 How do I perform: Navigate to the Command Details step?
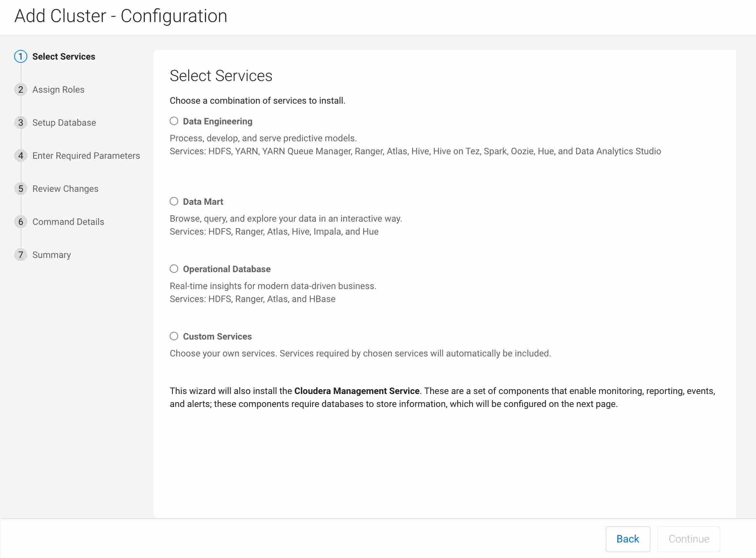(x=68, y=222)
